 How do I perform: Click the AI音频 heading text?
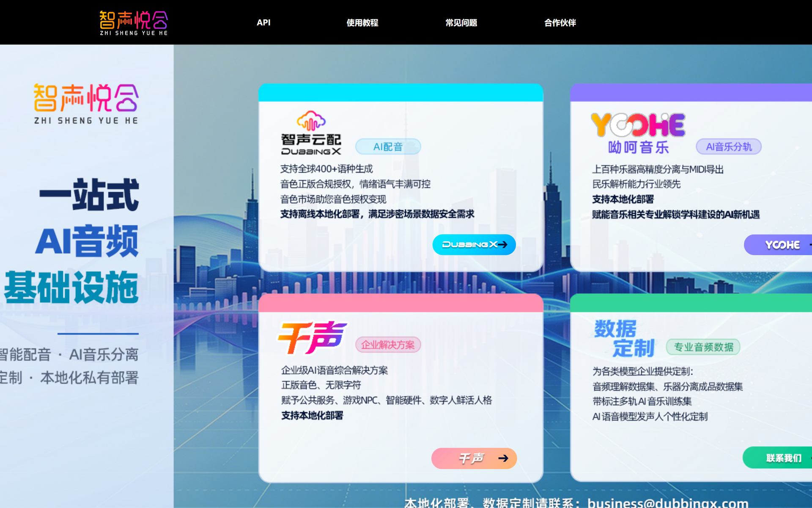pyautogui.click(x=87, y=241)
